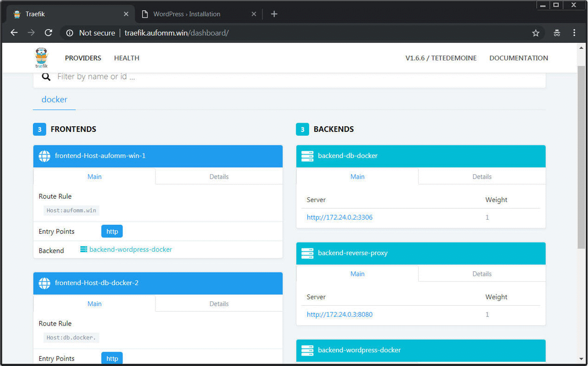Open server link http://172.24.0.2:3306
The height and width of the screenshot is (366, 588).
pos(339,217)
